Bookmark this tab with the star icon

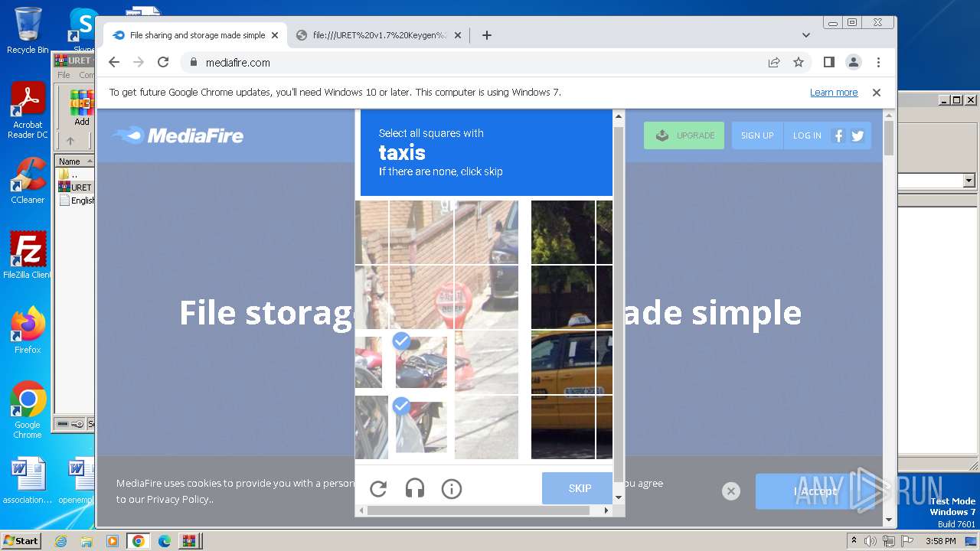coord(799,63)
